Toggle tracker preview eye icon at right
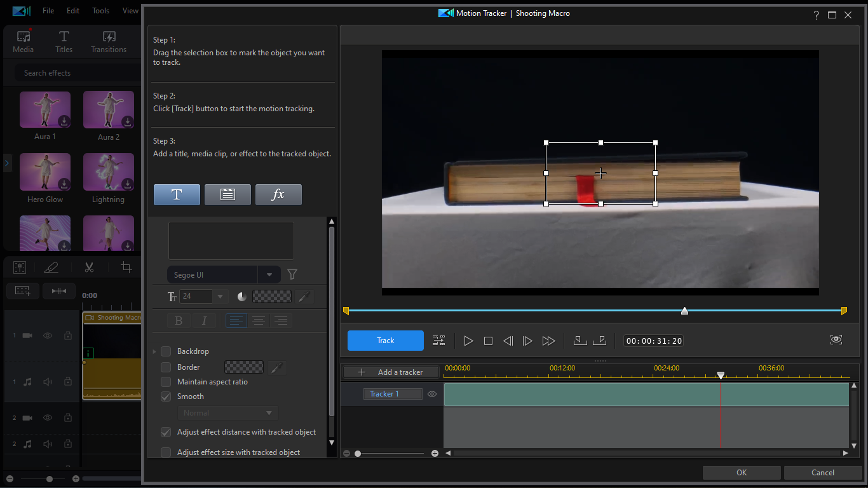The height and width of the screenshot is (488, 868). point(836,340)
